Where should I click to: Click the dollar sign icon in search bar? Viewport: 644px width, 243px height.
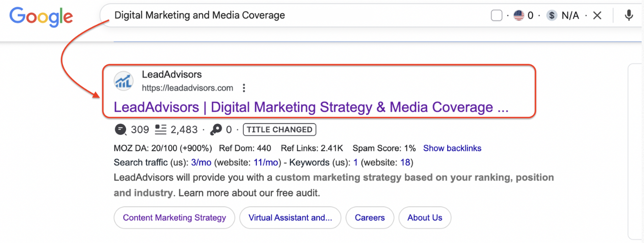point(552,16)
